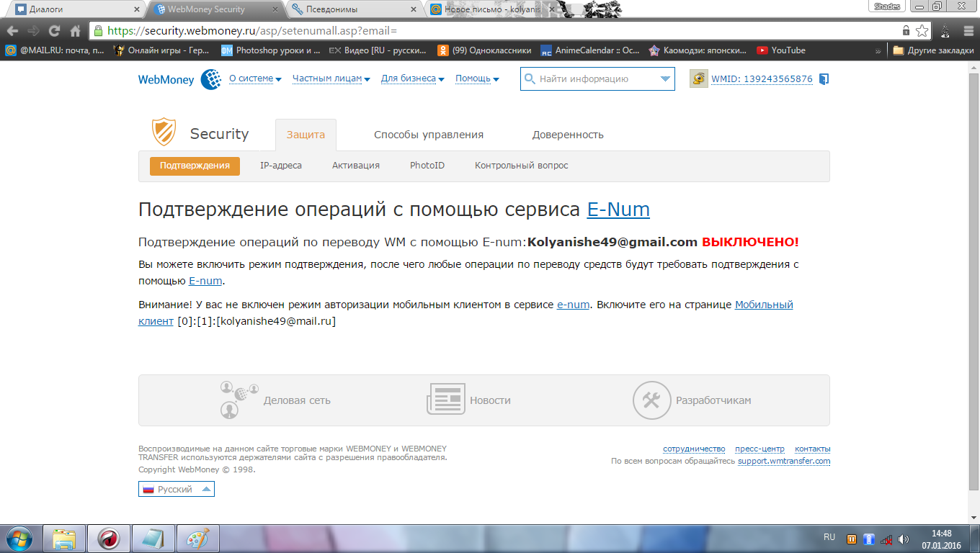
Task: Select the Контрольный вопрос sub-tab
Action: tap(522, 166)
